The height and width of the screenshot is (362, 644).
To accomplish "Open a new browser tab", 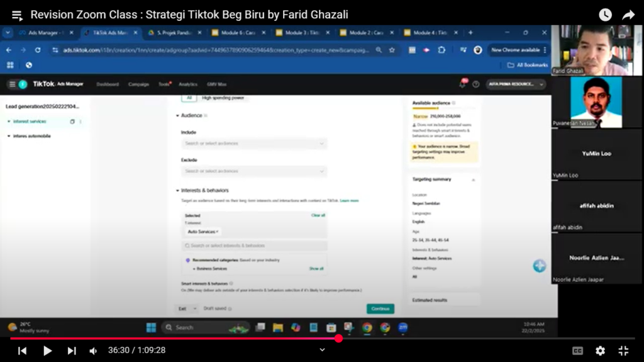I will point(470,33).
